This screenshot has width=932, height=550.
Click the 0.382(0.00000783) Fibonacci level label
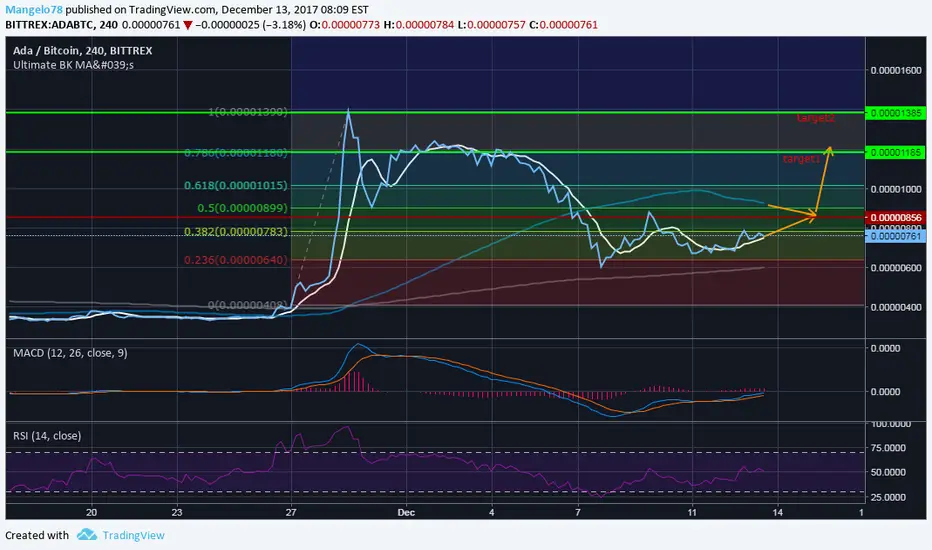coord(235,231)
